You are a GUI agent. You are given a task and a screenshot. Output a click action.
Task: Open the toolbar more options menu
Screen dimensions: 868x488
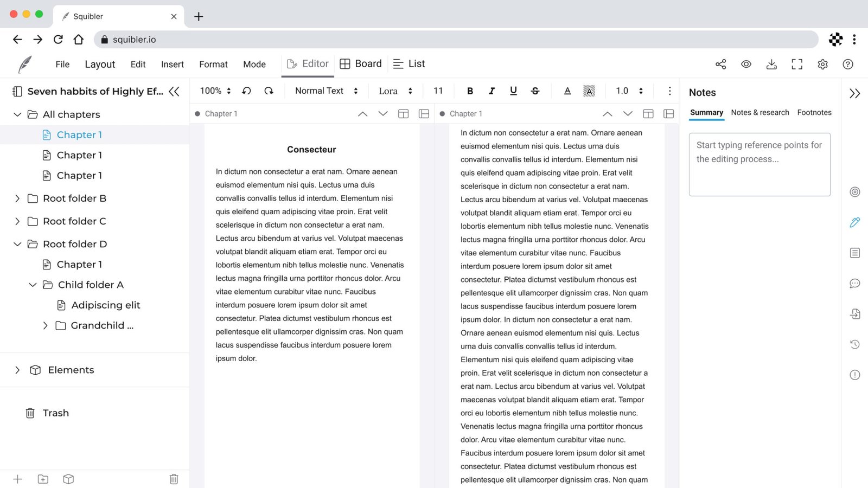[669, 91]
